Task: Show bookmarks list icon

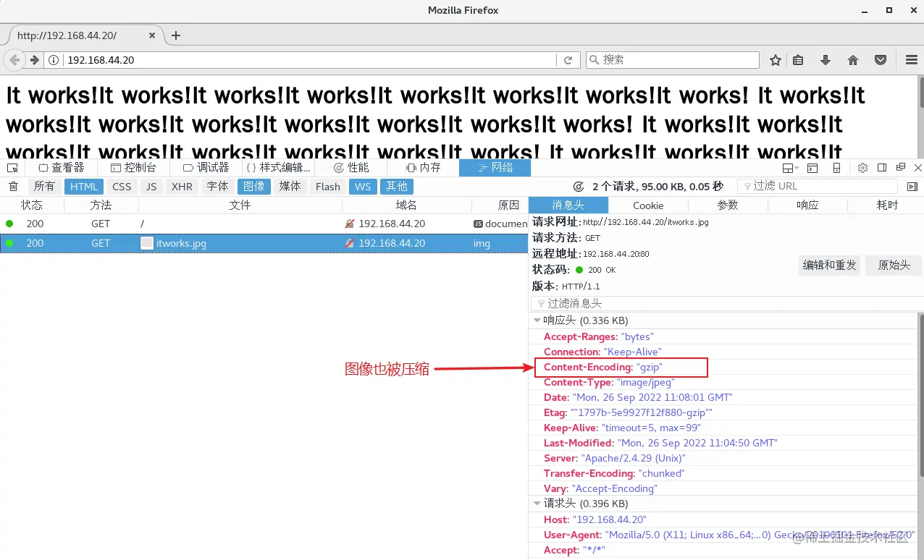Action: click(798, 60)
